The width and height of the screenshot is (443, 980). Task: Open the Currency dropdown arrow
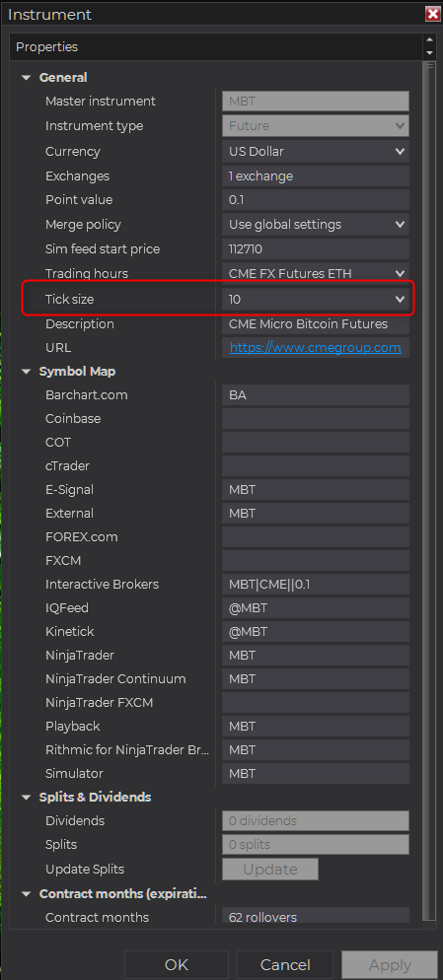pyautogui.click(x=401, y=151)
